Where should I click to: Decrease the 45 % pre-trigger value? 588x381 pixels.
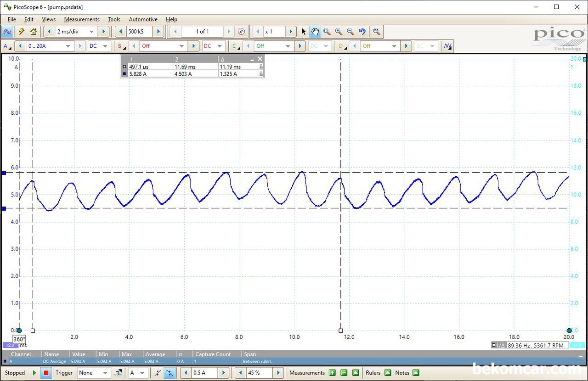tap(240, 373)
